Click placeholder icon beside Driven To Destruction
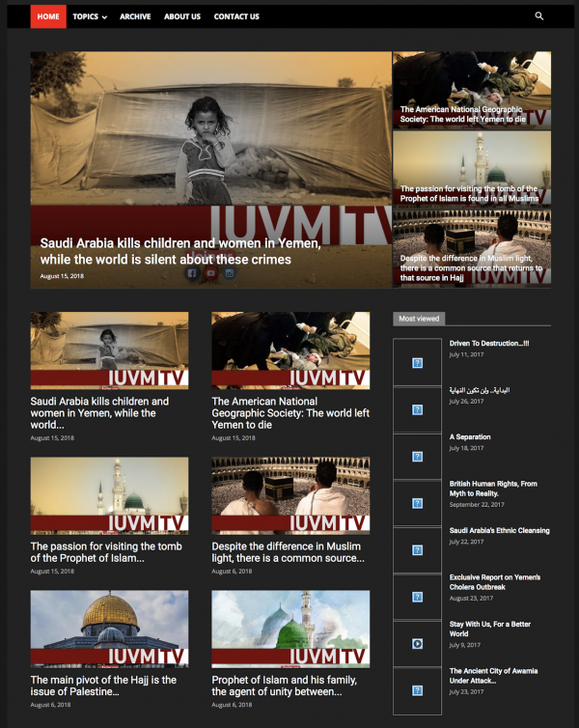The width and height of the screenshot is (579, 728). click(x=417, y=363)
